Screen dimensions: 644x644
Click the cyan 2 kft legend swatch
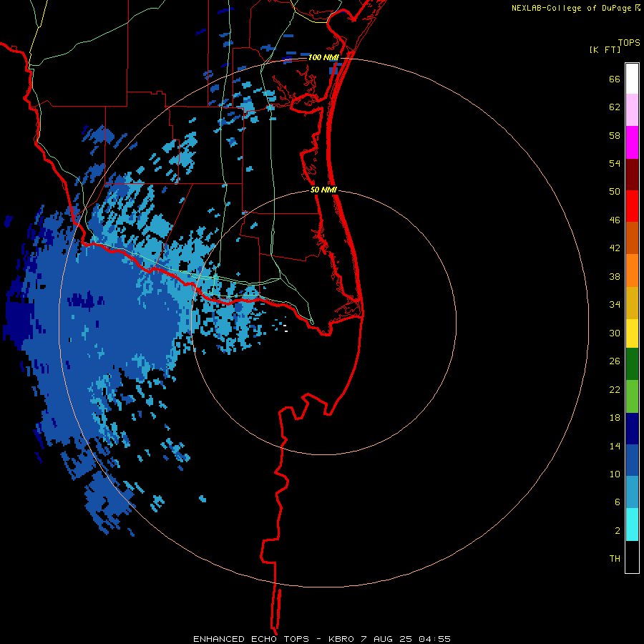(x=632, y=525)
